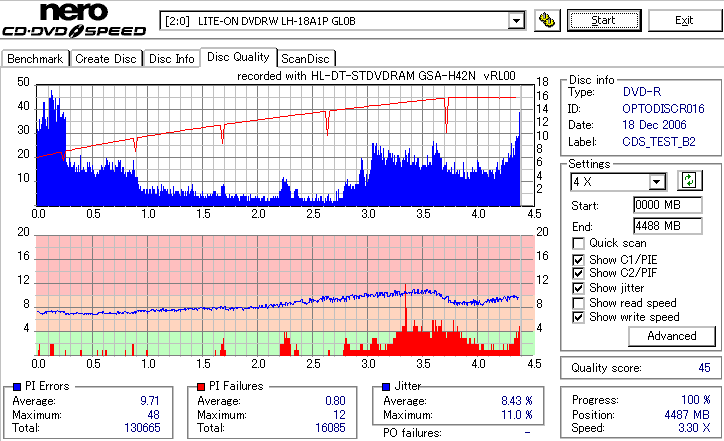Click the recorded with HL-DT-ST caption

tap(376, 76)
